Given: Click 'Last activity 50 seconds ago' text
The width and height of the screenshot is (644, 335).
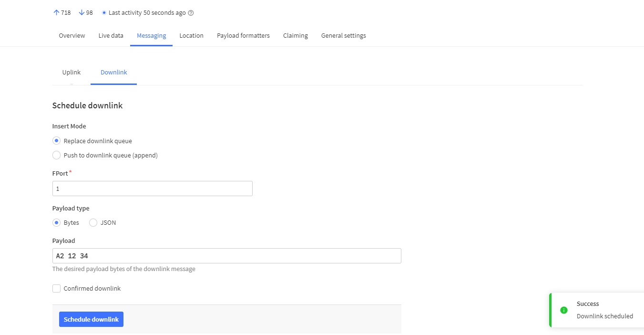Looking at the screenshot, I should [147, 13].
